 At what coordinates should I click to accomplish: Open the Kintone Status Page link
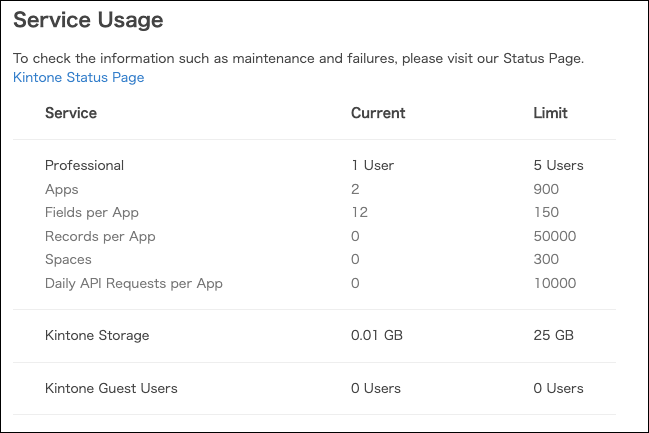79,77
